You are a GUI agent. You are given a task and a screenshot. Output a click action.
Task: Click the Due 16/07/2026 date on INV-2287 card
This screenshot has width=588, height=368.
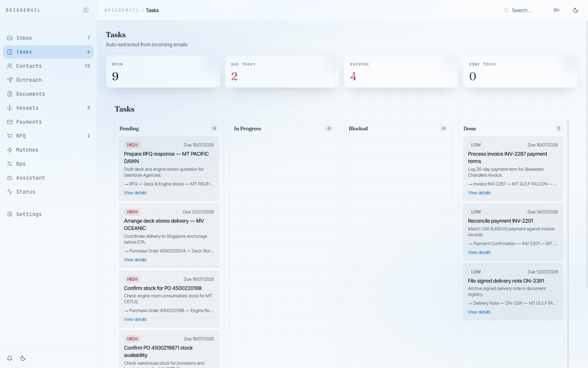point(543,145)
